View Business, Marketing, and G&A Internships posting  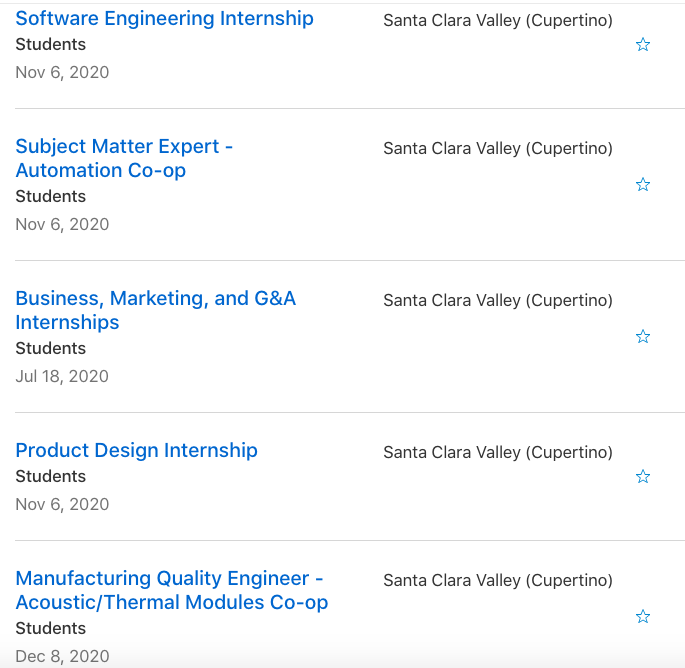pyautogui.click(x=155, y=310)
